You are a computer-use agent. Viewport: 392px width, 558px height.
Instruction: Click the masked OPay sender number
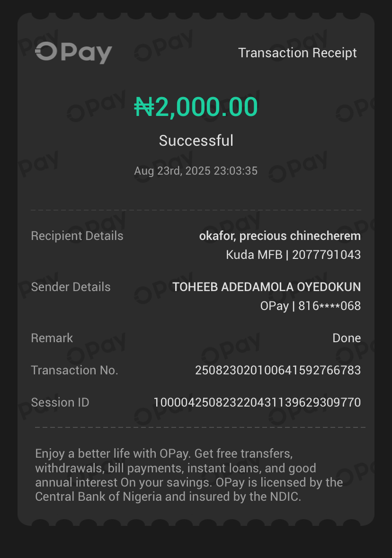[x=311, y=306]
